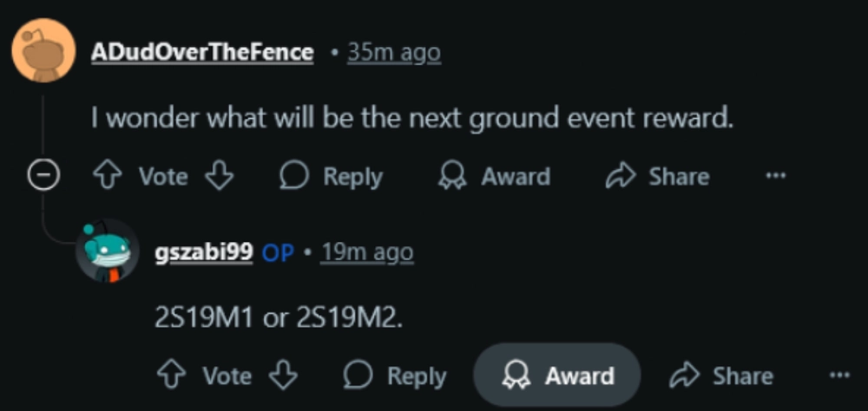Award ADudOverTheFence's comment
Screen dimensions: 868x411
click(494, 177)
